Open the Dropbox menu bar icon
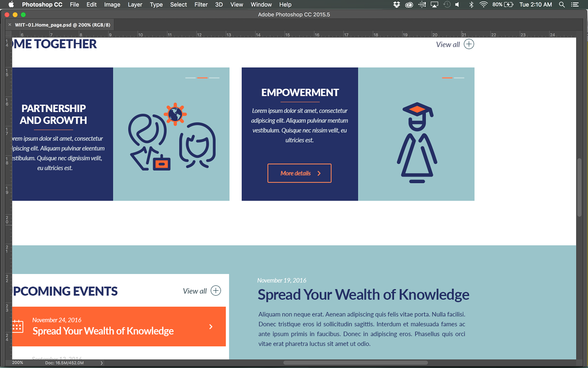The height and width of the screenshot is (368, 588). click(396, 5)
